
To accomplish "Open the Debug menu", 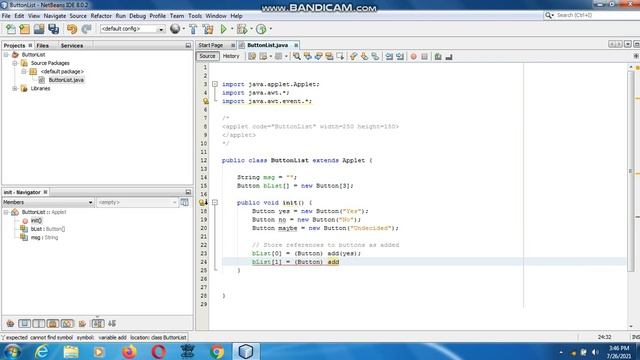I will 137,16.
